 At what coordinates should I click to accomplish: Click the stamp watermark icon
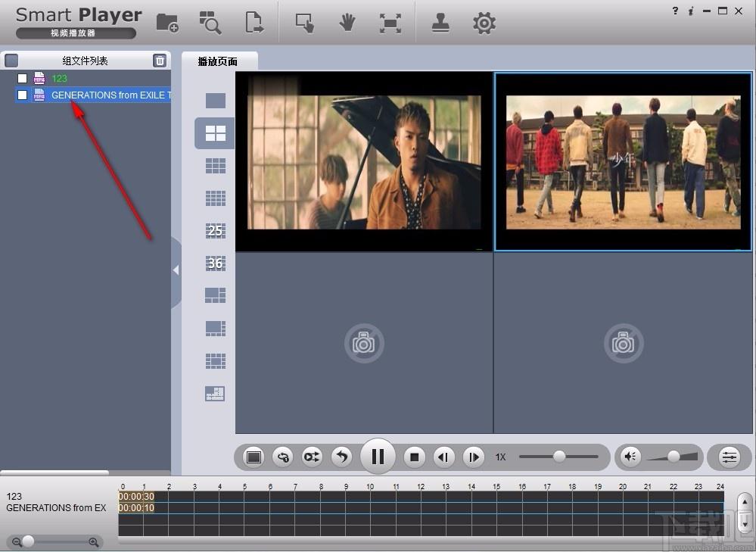pyautogui.click(x=440, y=23)
